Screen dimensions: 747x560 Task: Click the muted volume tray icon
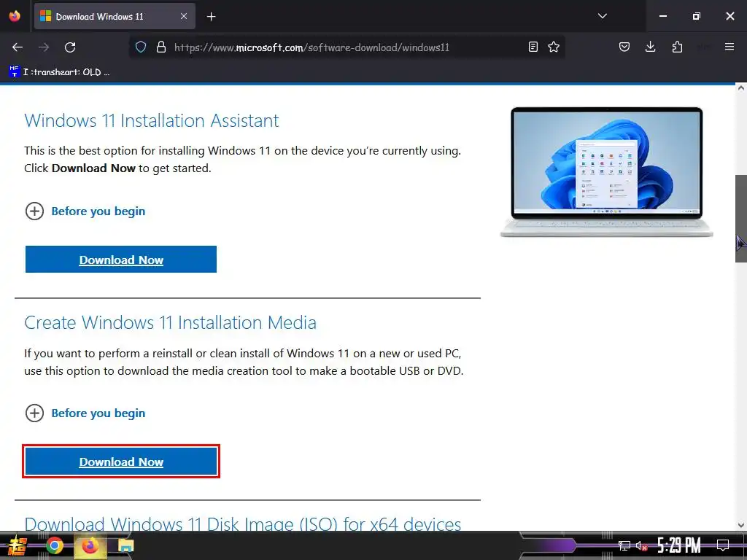(x=641, y=545)
